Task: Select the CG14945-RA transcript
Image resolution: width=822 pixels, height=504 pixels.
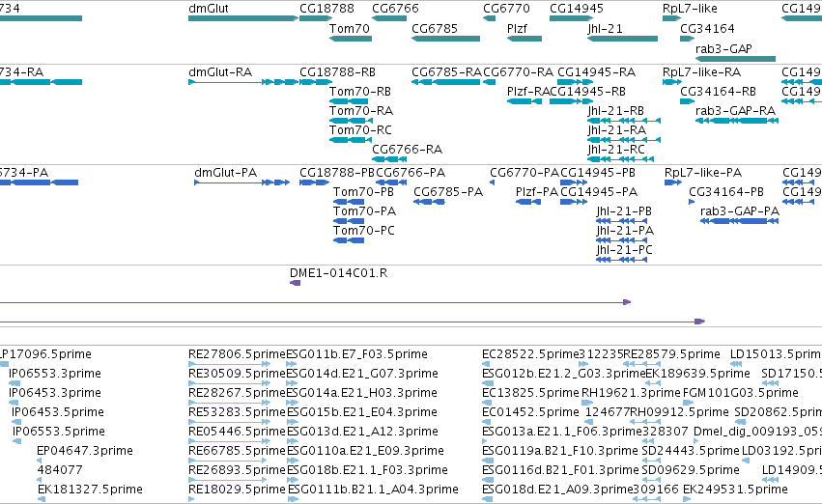Action: click(x=576, y=82)
